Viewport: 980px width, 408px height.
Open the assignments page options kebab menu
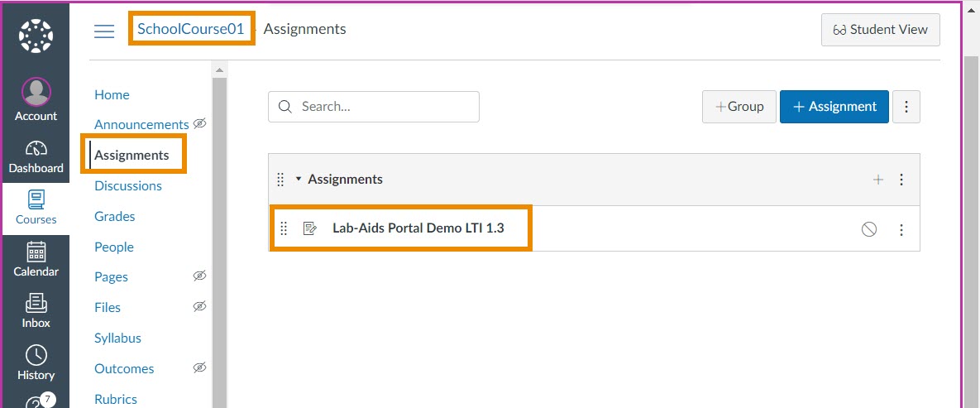906,107
